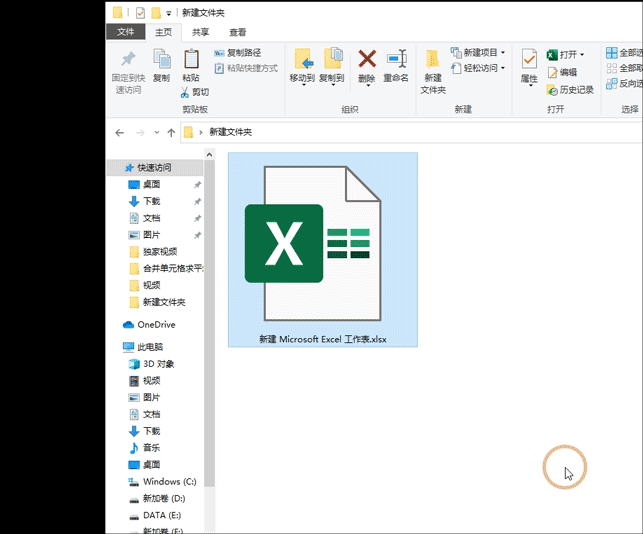Expand the Open (打开) dropdown arrow
The image size is (643, 534).
[x=582, y=55]
